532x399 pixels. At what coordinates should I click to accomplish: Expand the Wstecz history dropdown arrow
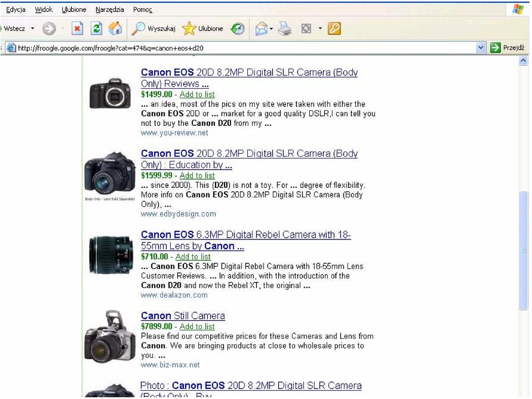(33, 28)
